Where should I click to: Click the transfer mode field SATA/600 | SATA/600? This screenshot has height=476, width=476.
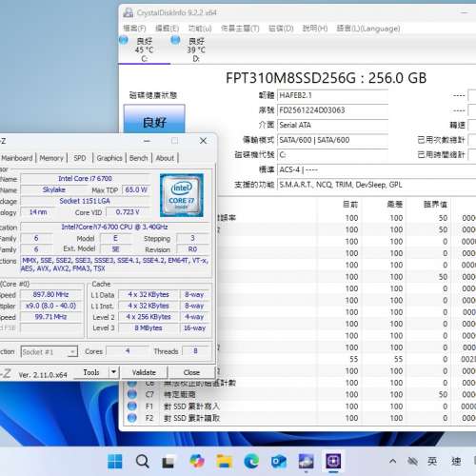(332, 140)
